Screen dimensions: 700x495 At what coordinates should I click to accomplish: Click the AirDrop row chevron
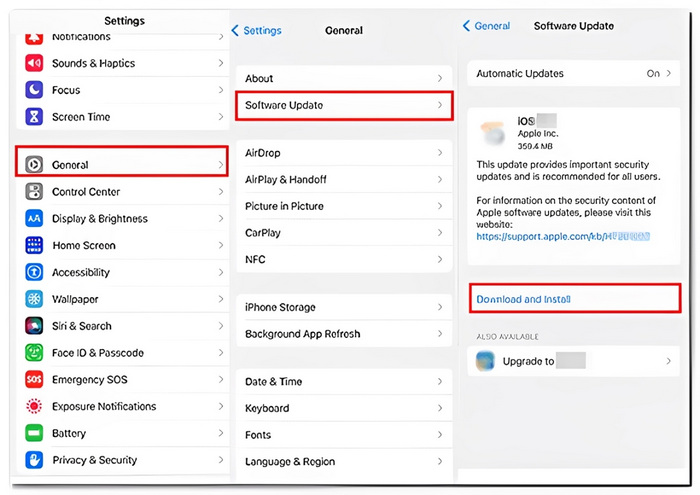point(440,153)
